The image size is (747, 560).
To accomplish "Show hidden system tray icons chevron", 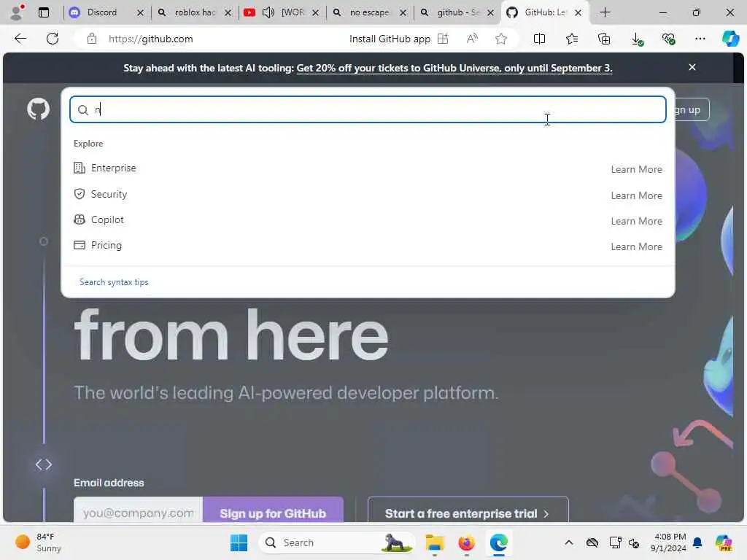I will coord(569,542).
